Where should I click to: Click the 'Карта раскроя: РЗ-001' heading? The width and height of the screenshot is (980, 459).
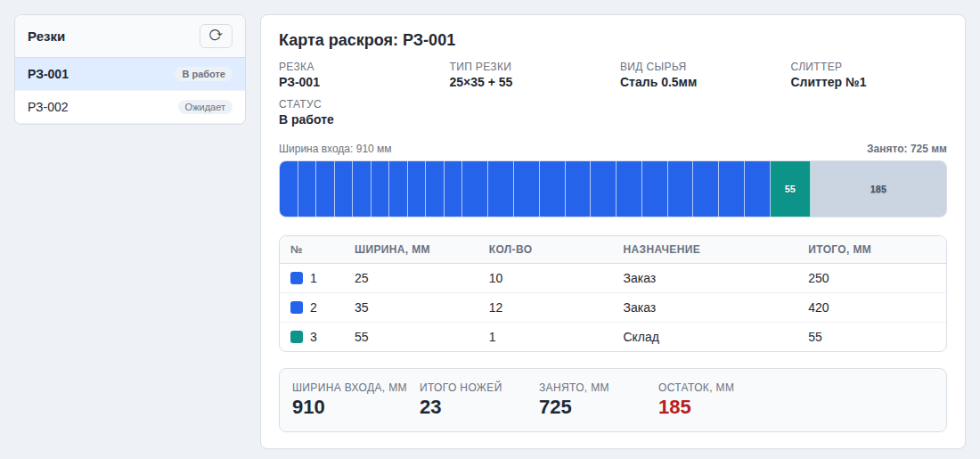pyautogui.click(x=367, y=40)
